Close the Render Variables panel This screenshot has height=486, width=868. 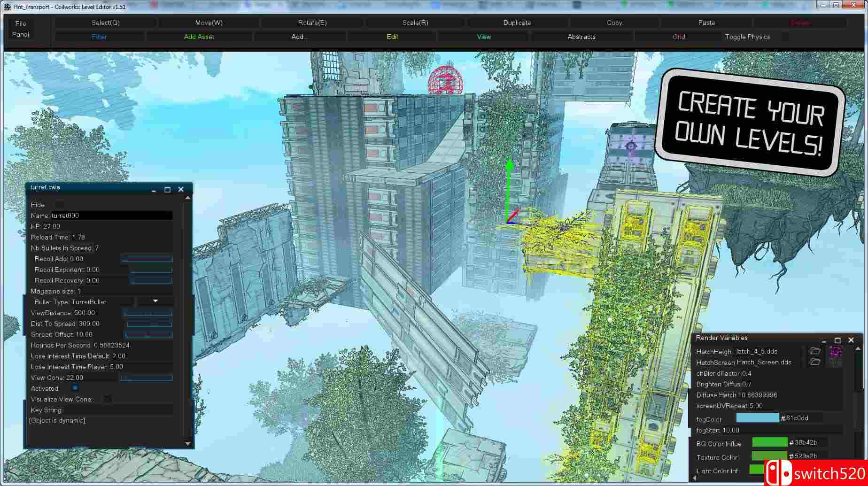[851, 340]
